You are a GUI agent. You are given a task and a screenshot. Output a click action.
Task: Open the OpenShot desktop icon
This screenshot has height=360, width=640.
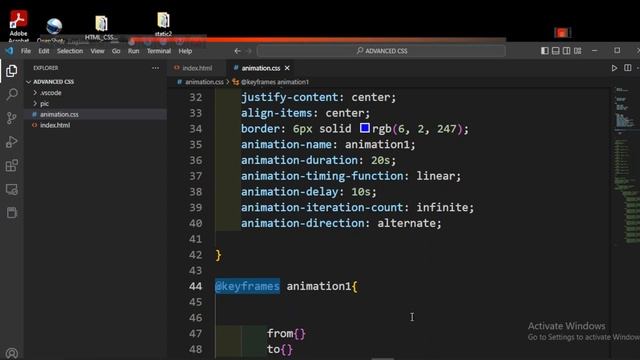[53, 30]
